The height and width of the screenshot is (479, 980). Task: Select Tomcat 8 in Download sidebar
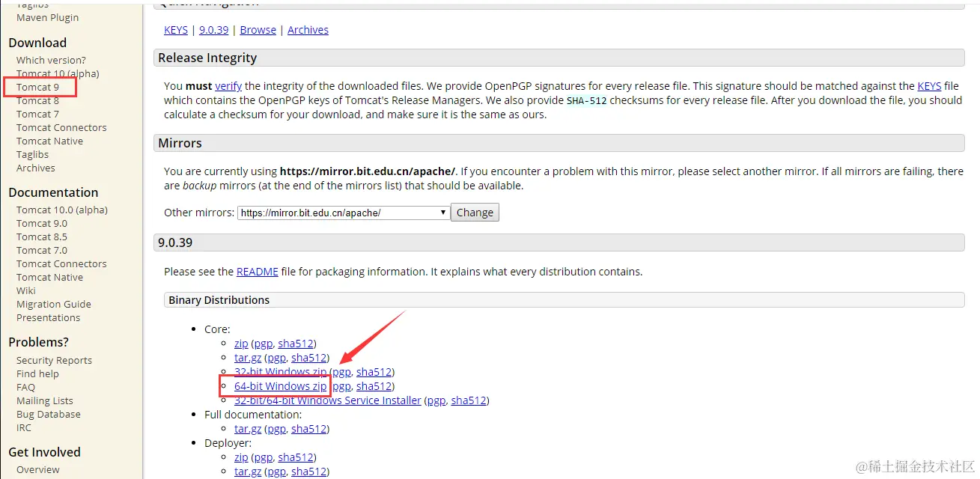pyautogui.click(x=37, y=100)
